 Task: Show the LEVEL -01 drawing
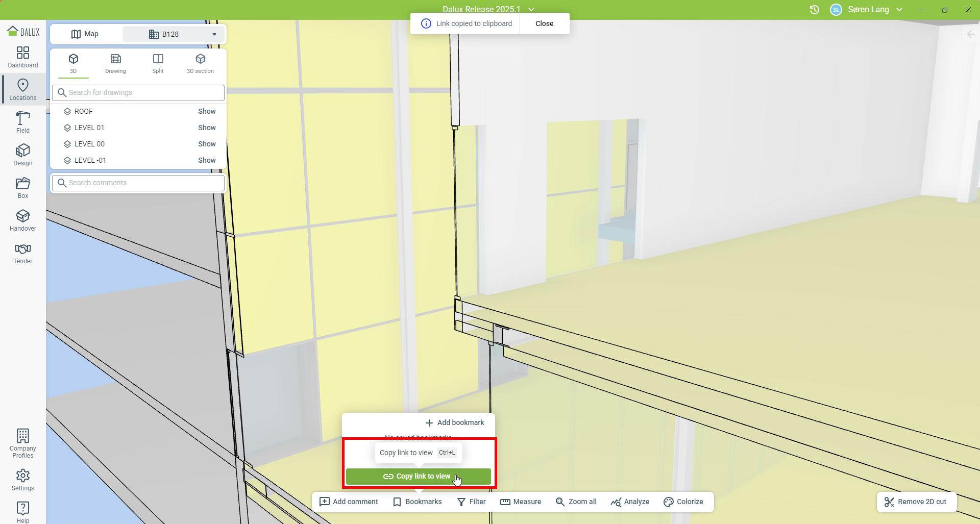207,160
